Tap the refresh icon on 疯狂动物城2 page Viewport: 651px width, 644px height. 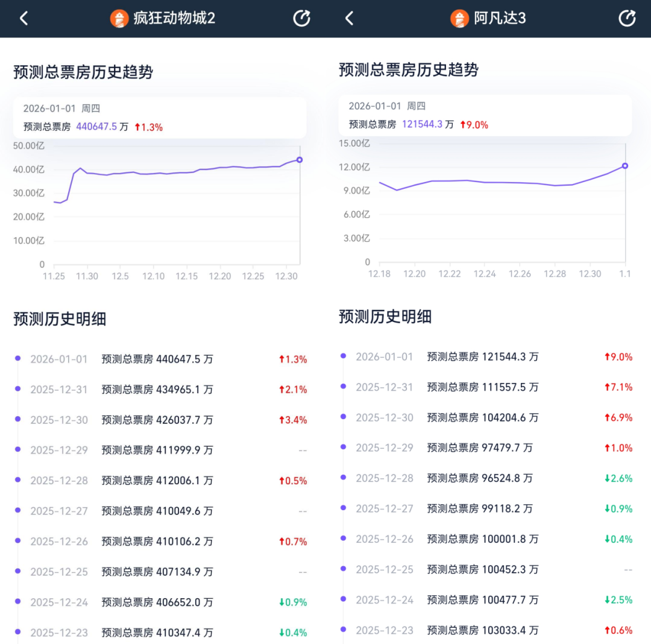pyautogui.click(x=301, y=18)
